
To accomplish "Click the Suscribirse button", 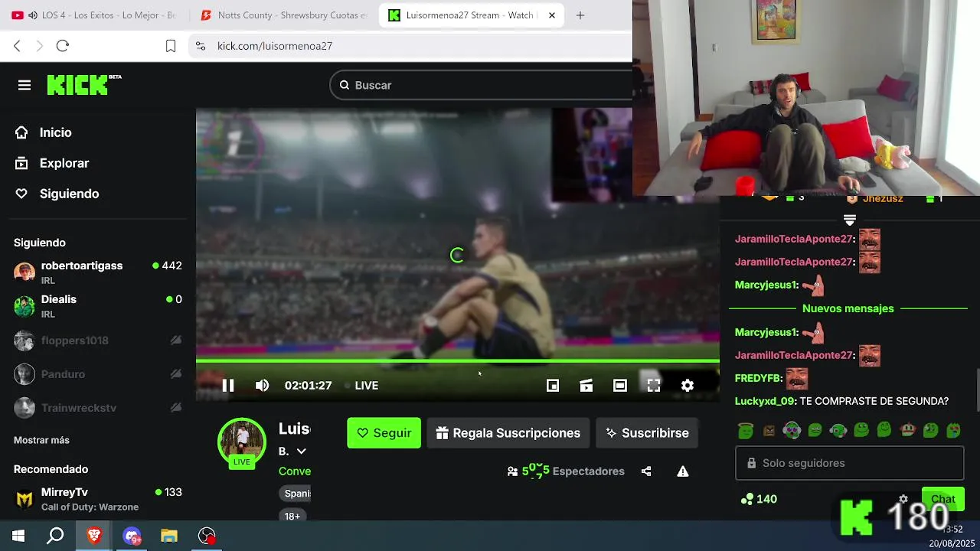I will point(647,433).
